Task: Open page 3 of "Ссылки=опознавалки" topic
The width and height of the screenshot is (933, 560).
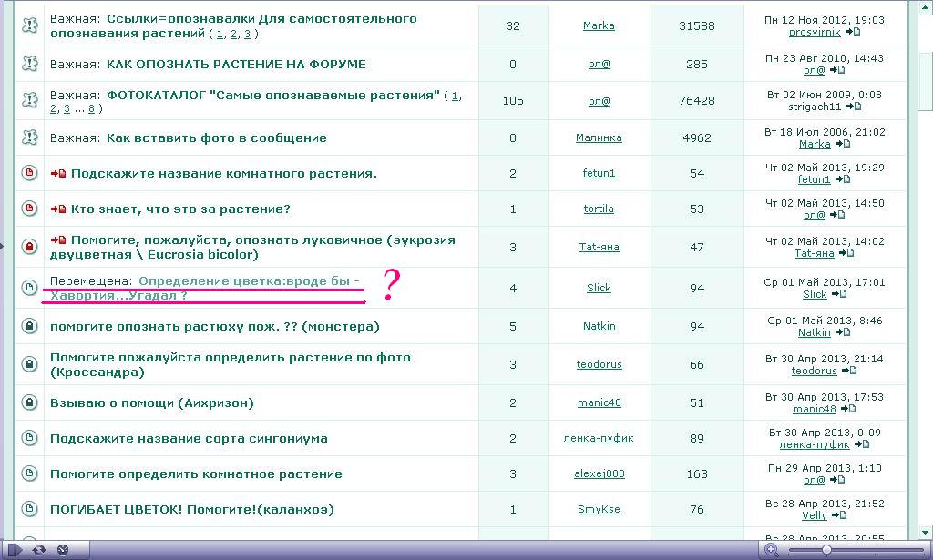Action: click(x=247, y=34)
